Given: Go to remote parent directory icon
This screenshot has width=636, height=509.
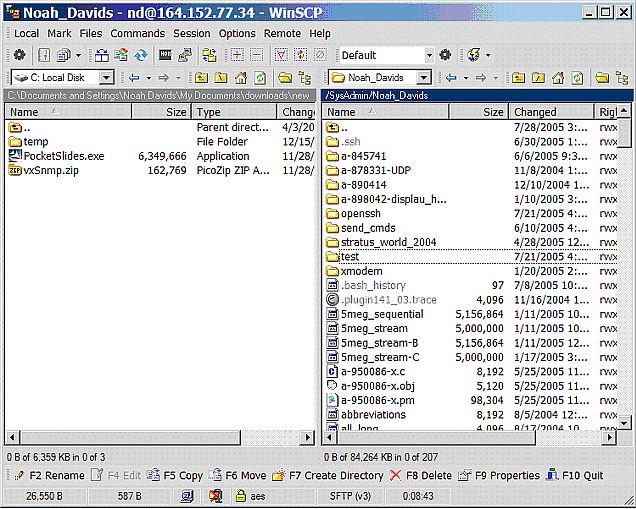Looking at the screenshot, I should click(x=518, y=77).
